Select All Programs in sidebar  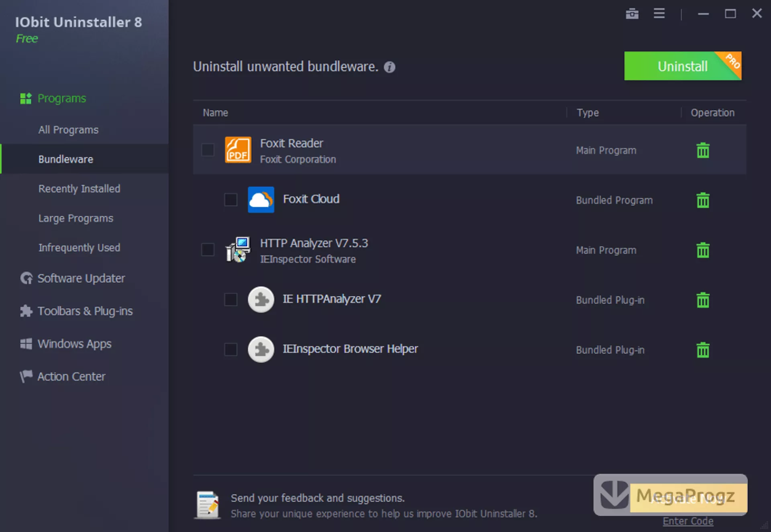point(68,130)
